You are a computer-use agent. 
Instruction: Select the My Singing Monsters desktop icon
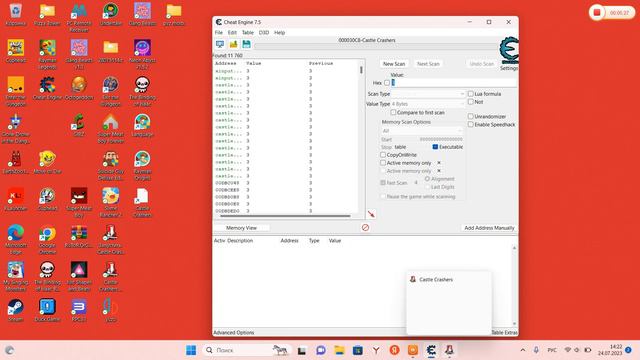pos(16,276)
